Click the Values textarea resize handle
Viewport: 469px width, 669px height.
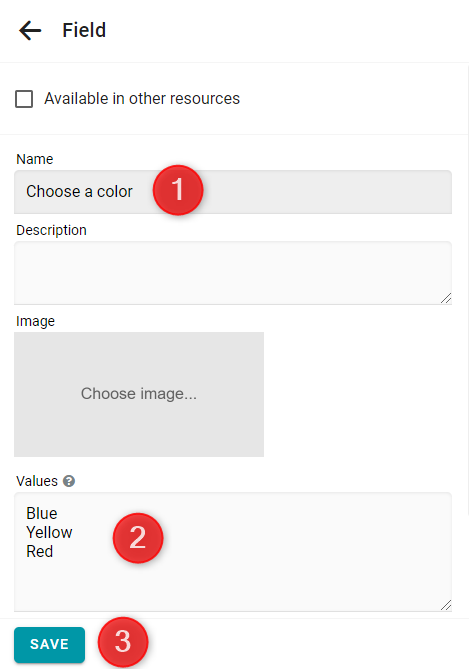pos(446,605)
